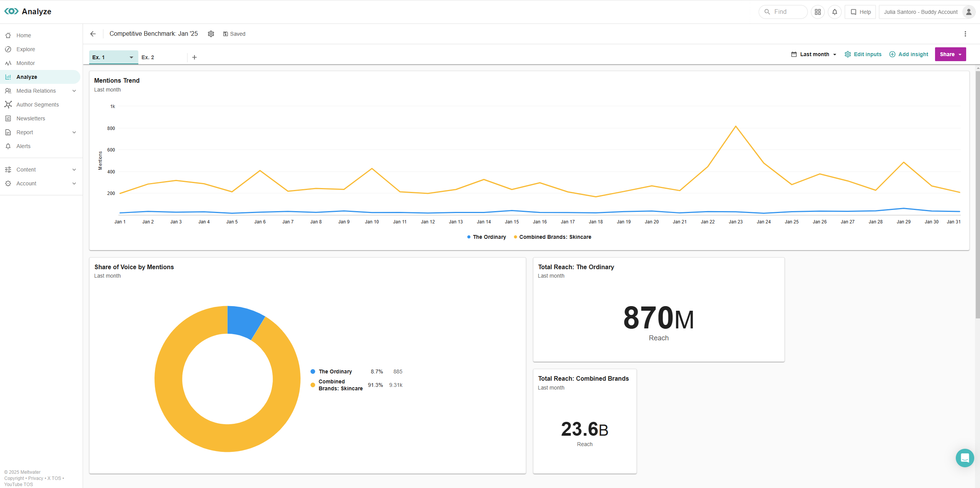
Task: Switch to the Ex. 2 tab
Action: [148, 57]
